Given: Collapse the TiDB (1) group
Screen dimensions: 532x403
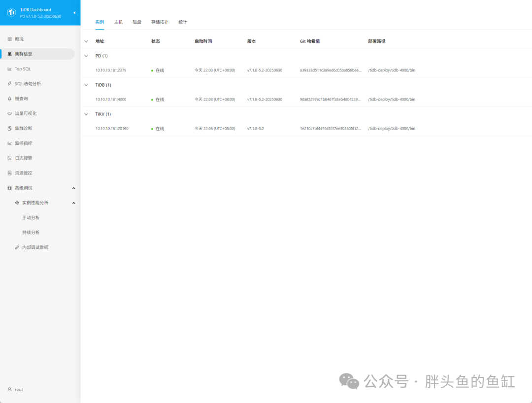Looking at the screenshot, I should (x=86, y=85).
